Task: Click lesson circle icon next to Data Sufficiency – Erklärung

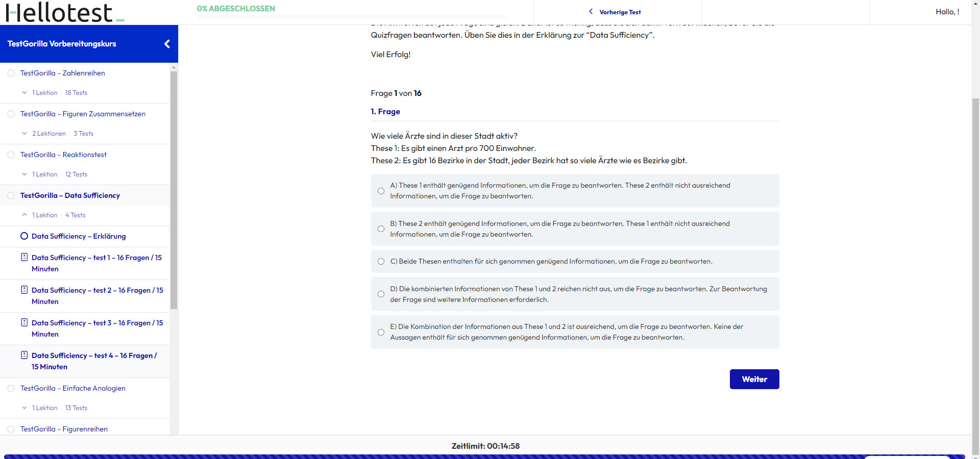Action: click(24, 236)
